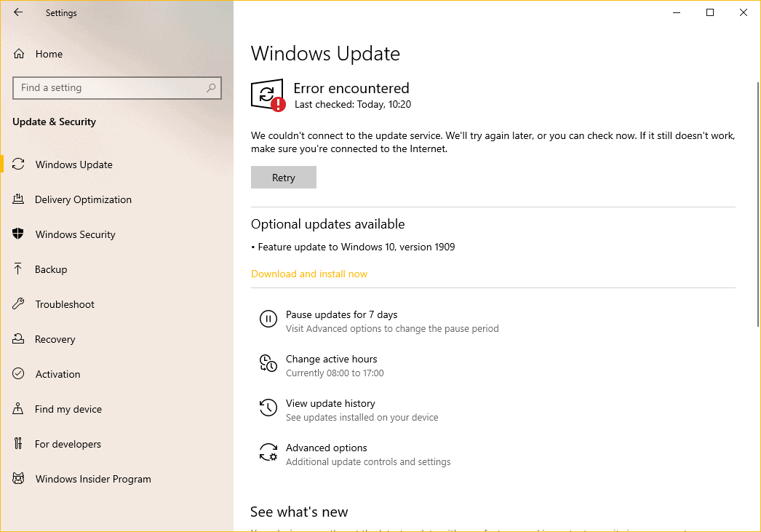Open Activation settings

[57, 374]
